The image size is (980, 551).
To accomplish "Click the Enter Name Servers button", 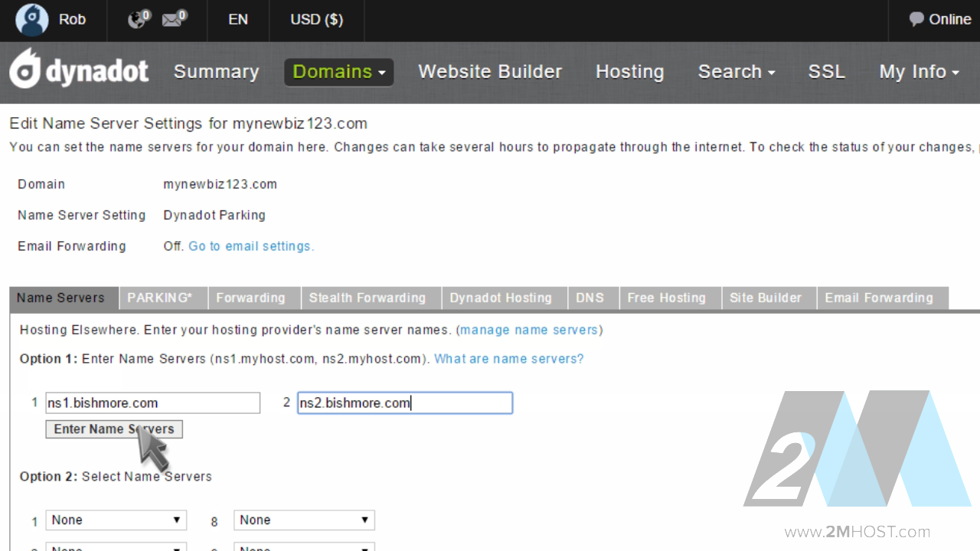I will coord(114,429).
